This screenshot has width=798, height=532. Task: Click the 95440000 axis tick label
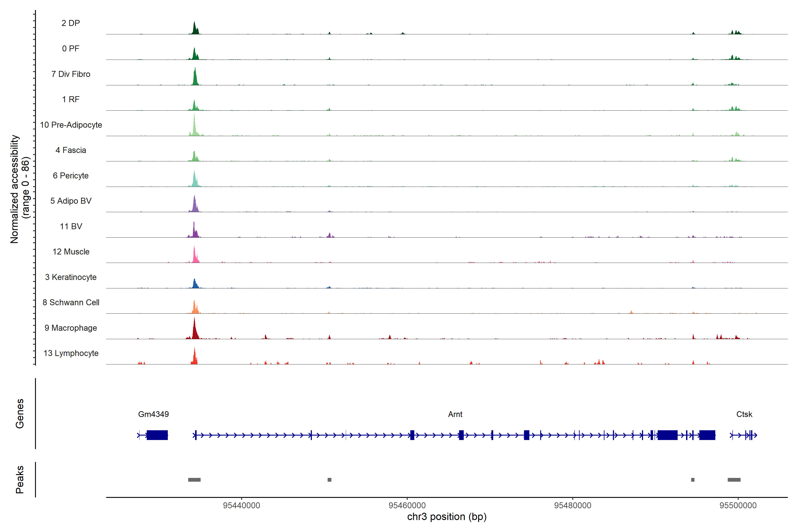(241, 505)
